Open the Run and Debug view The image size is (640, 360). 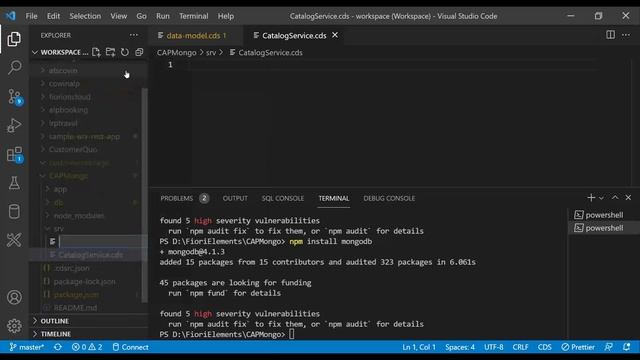[14, 126]
